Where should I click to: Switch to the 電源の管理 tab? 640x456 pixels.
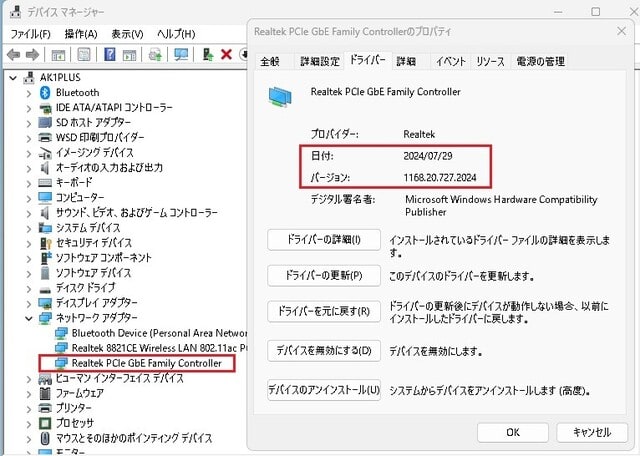[540, 62]
